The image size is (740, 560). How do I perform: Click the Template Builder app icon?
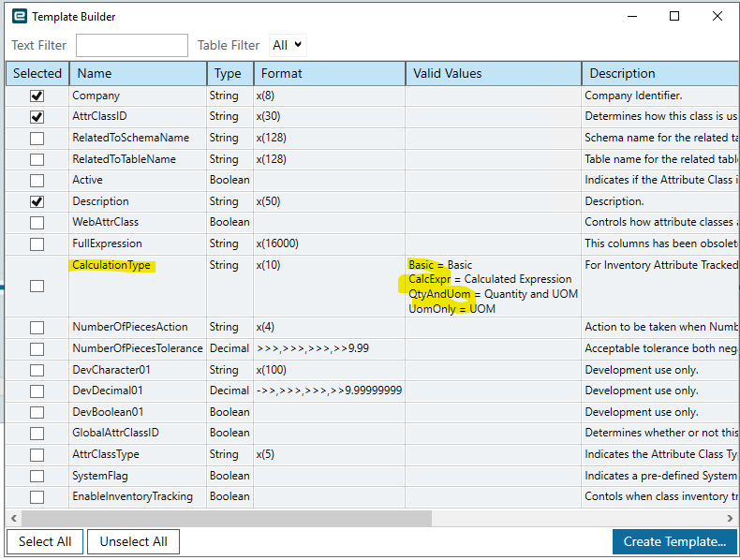[20, 16]
